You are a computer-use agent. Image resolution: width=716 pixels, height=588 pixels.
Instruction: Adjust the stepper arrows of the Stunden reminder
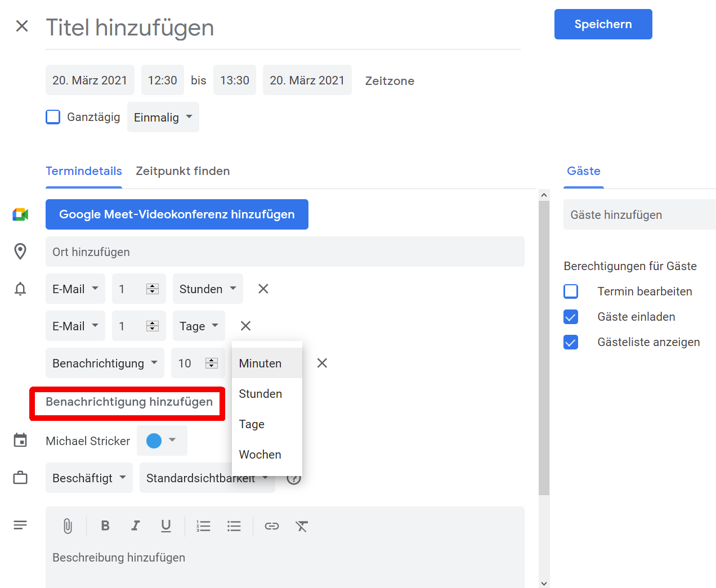(x=153, y=289)
